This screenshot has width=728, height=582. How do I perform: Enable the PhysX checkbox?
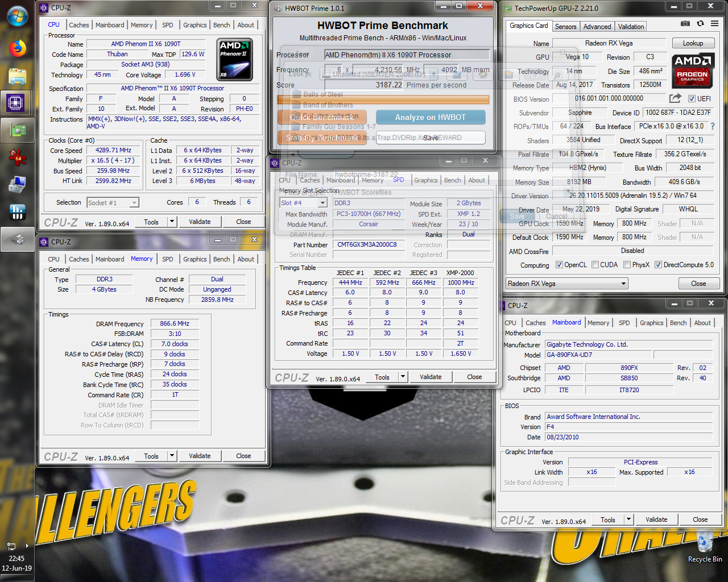tap(627, 265)
